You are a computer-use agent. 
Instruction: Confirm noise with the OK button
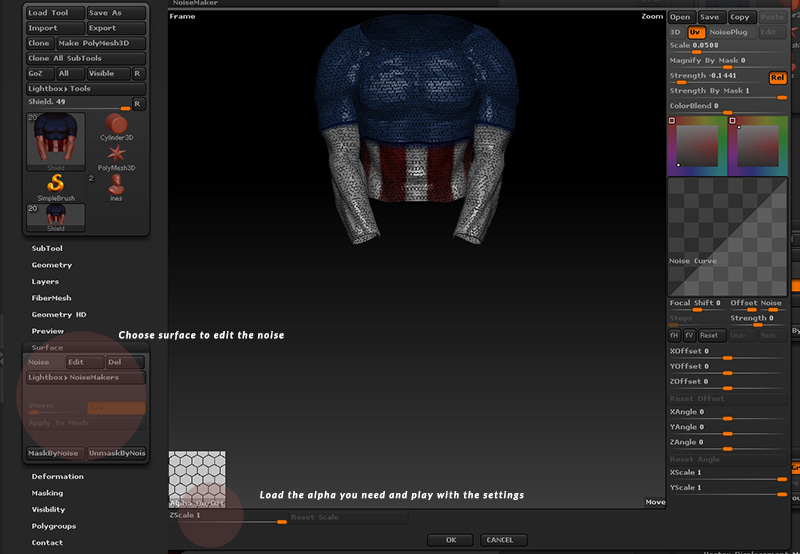point(451,540)
